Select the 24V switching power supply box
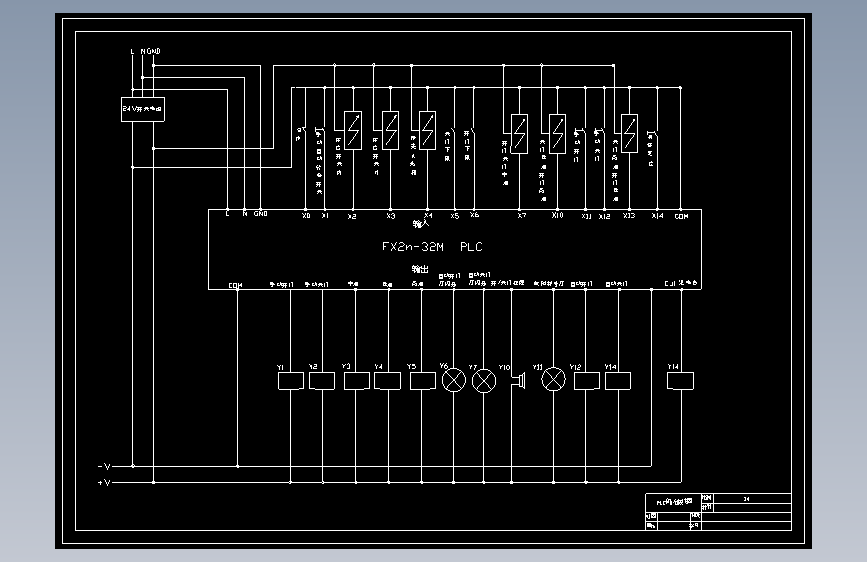This screenshot has width=867, height=562. 143,110
